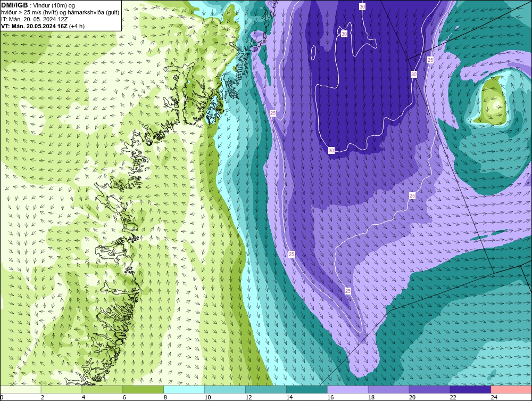Click the legend scale value 24

(x=494, y=397)
